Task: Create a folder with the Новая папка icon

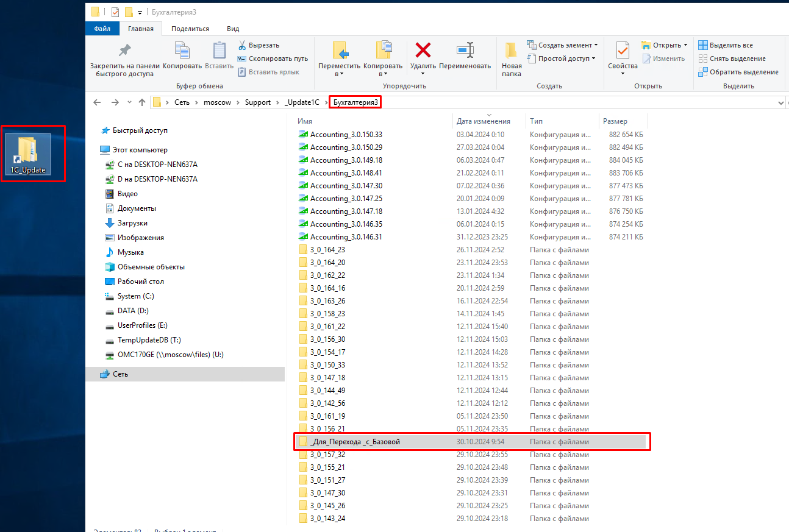Action: pos(512,50)
